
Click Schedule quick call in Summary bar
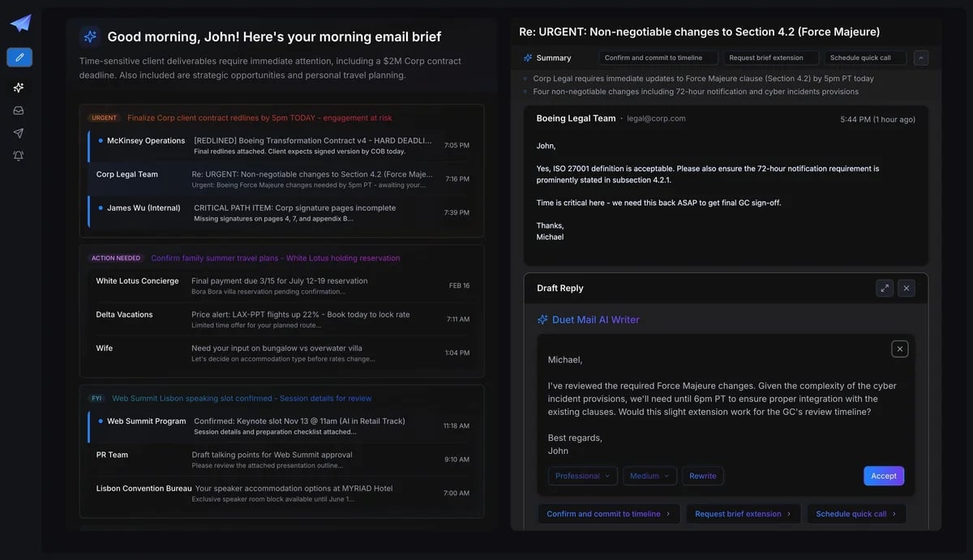(865, 58)
